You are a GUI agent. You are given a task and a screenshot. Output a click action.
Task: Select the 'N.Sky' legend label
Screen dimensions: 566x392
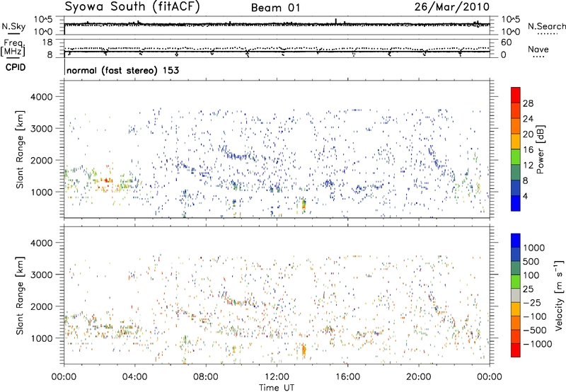click(13, 26)
